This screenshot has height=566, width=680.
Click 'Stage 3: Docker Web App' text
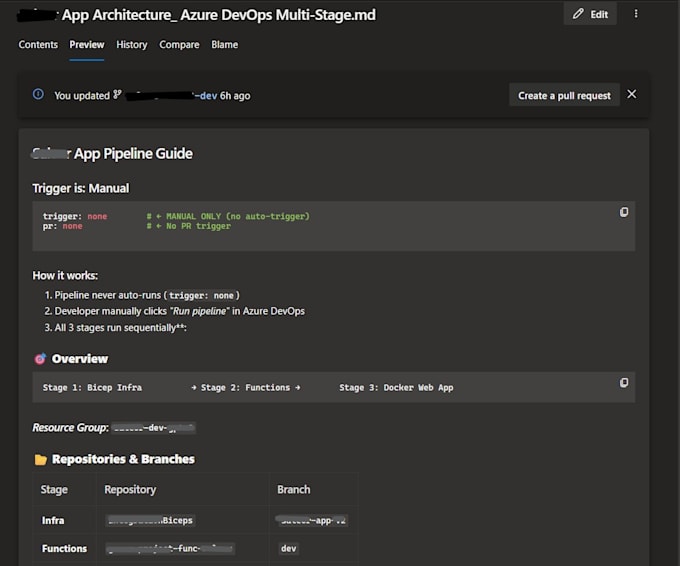coord(396,388)
